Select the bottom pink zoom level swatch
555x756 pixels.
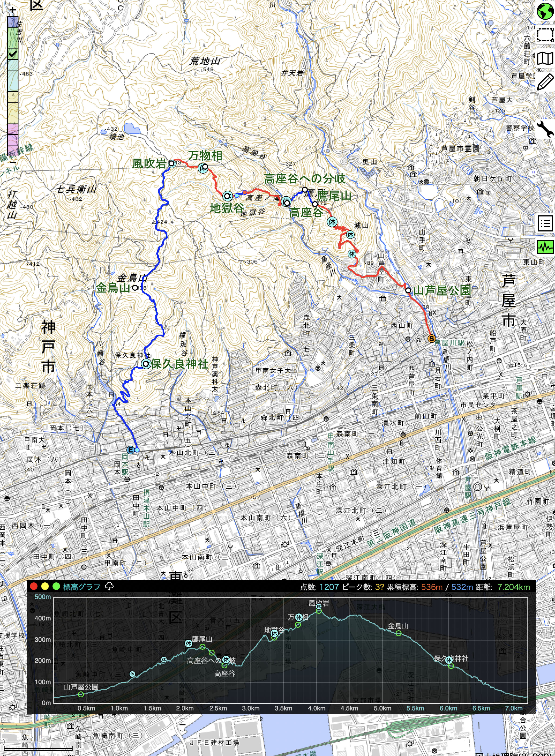point(13,150)
